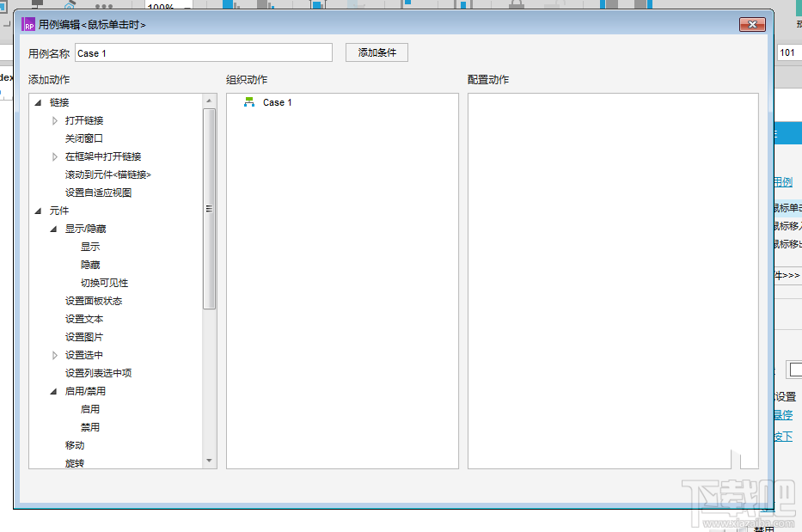
Task: Expand the 打开链接 node
Action: (x=55, y=120)
